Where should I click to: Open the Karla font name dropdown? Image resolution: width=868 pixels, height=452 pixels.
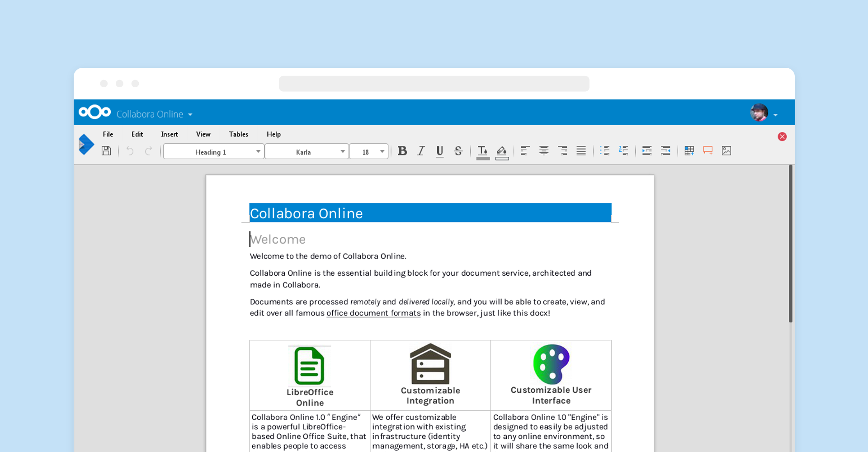[x=307, y=151]
